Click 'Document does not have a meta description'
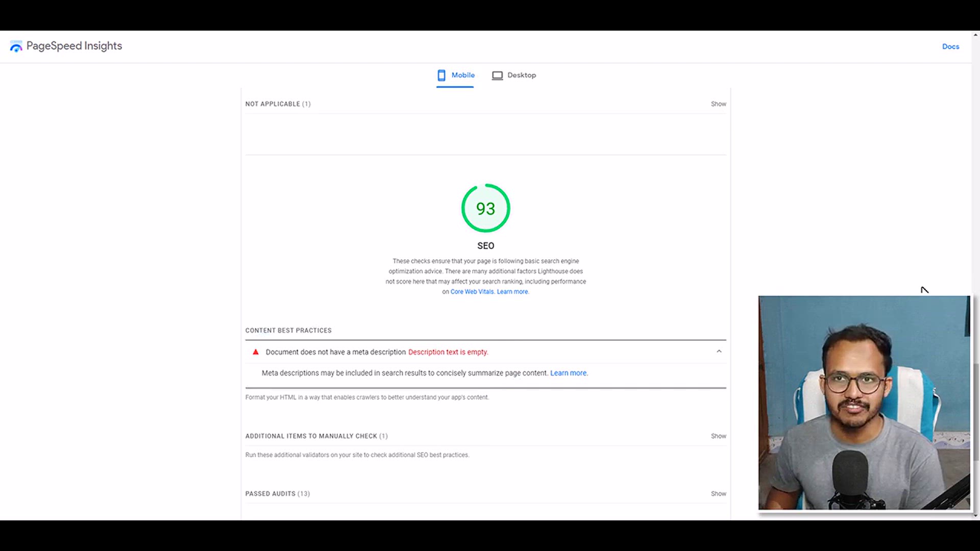This screenshot has height=551, width=980. click(x=335, y=352)
